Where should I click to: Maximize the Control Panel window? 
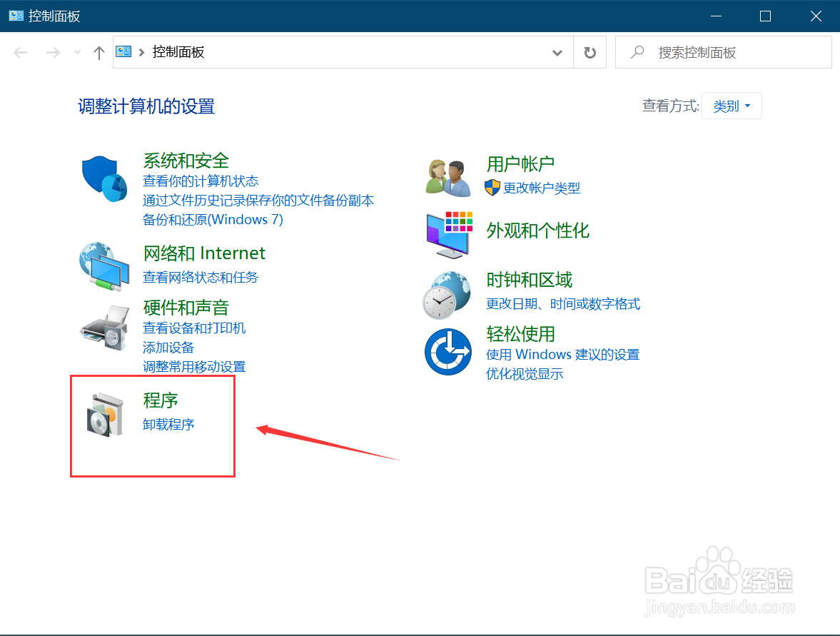tap(766, 16)
